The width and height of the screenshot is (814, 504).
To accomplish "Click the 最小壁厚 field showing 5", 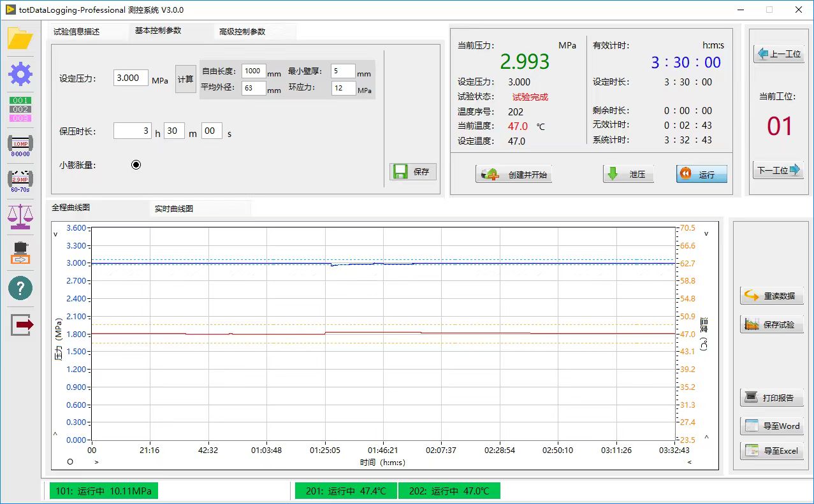I will (343, 71).
